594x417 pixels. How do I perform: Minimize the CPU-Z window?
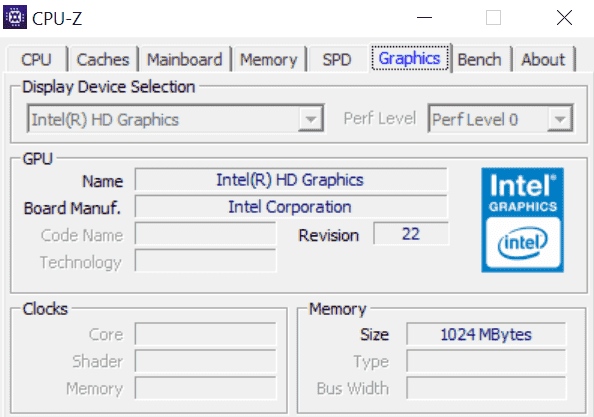click(x=424, y=17)
